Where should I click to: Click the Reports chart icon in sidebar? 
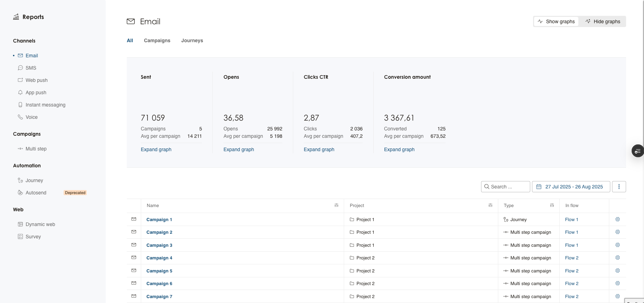[x=16, y=17]
